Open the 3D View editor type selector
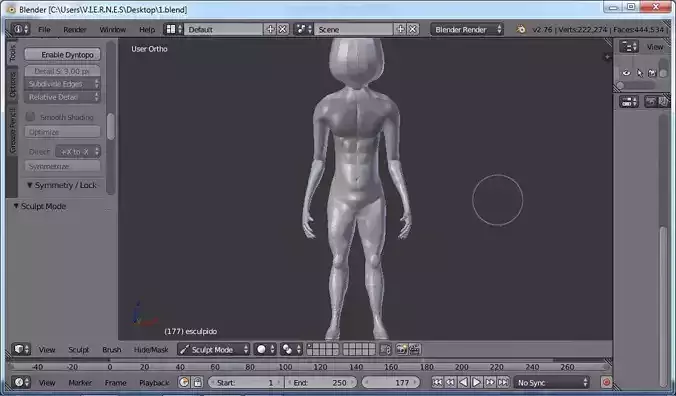 [x=21, y=349]
